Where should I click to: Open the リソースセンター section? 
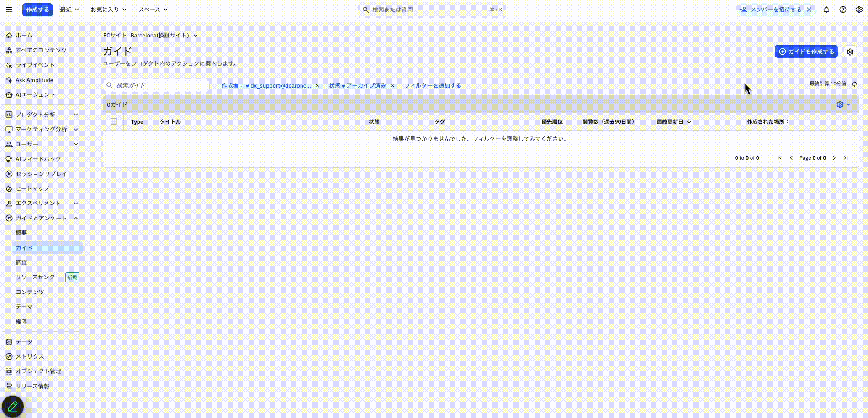(x=38, y=277)
